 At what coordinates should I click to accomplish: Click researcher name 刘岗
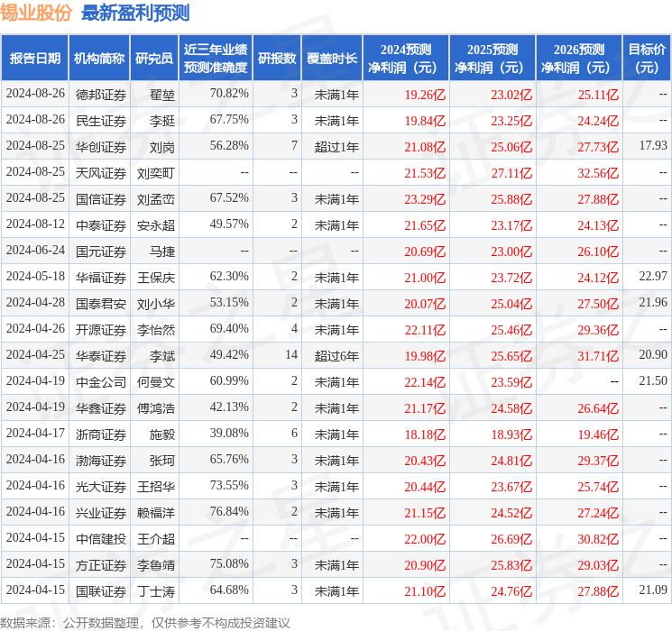click(x=162, y=147)
